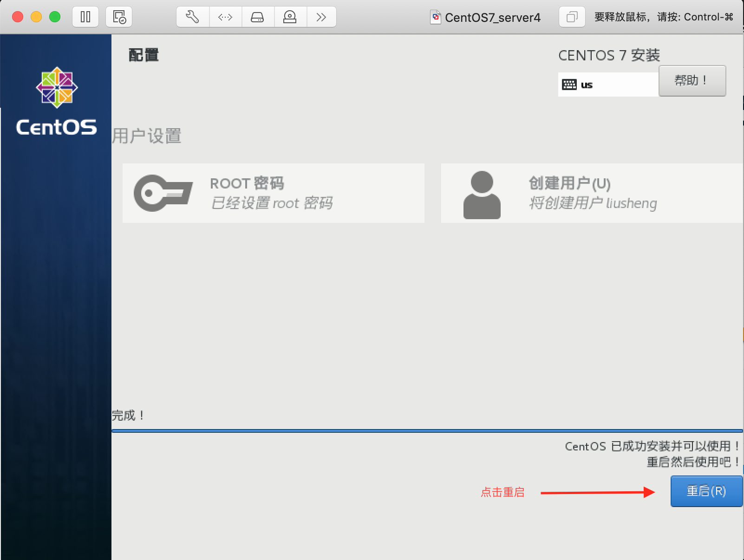Click the 创建用户 person icon
Viewport: 744px width, 560px height.
(482, 195)
